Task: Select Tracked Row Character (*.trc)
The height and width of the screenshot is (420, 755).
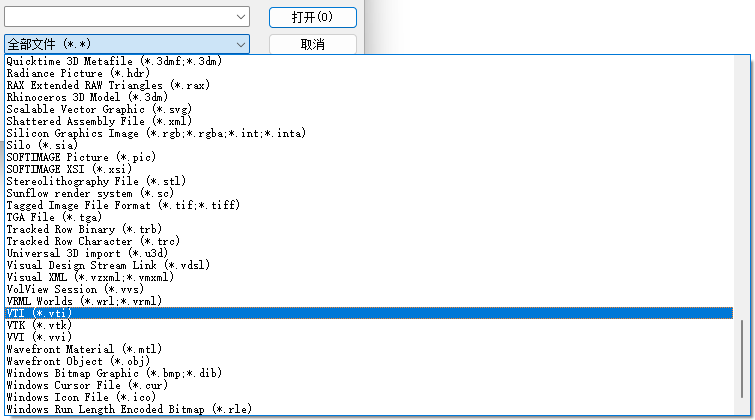Action: point(369,241)
